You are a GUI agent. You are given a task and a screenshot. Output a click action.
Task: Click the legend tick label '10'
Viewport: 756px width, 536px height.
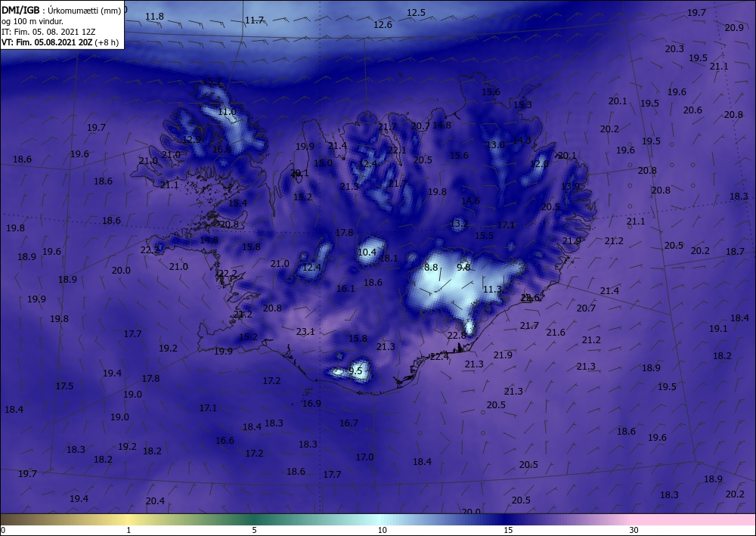pyautogui.click(x=382, y=531)
